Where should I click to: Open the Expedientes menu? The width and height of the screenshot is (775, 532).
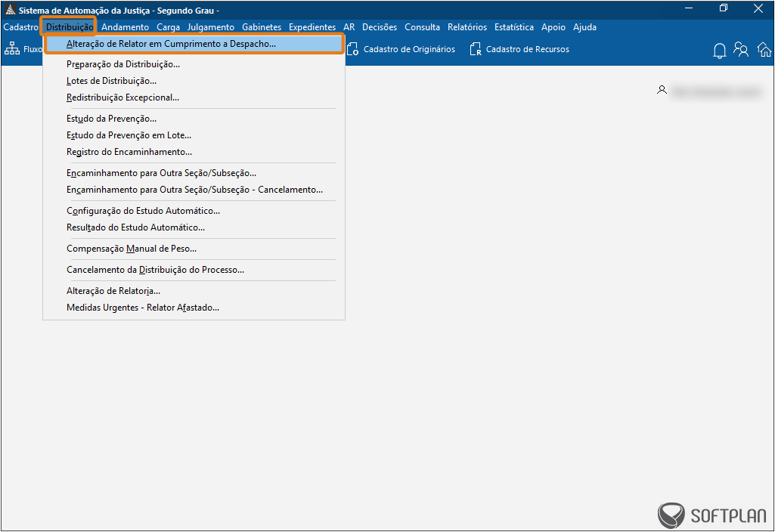tap(312, 27)
